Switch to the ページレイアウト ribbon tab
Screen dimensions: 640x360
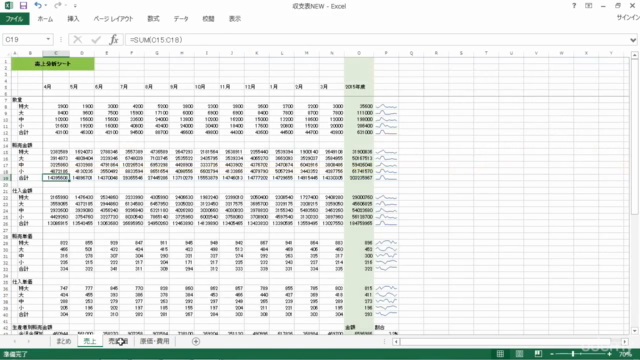click(x=113, y=19)
